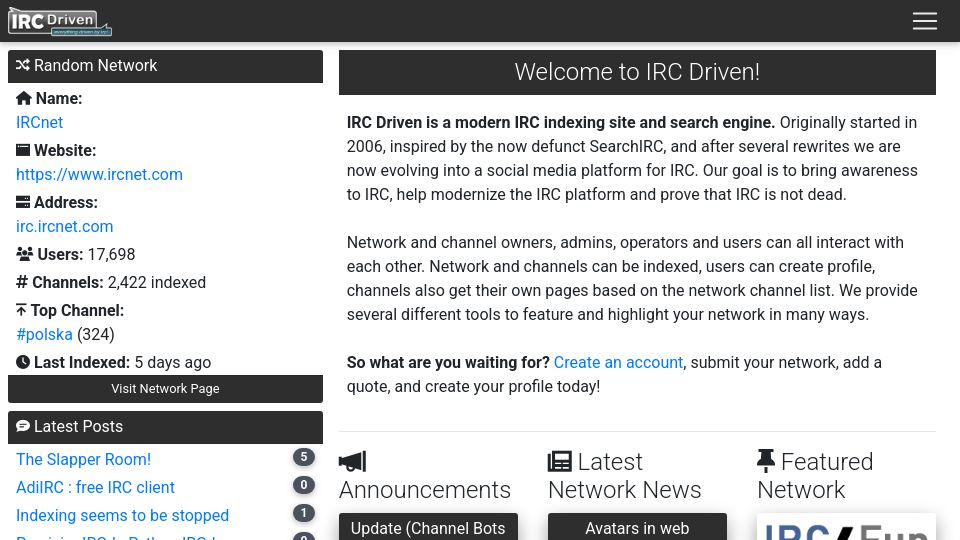Click the megaphone Announcements icon
Image resolution: width=960 pixels, height=540 pixels.
click(x=353, y=462)
